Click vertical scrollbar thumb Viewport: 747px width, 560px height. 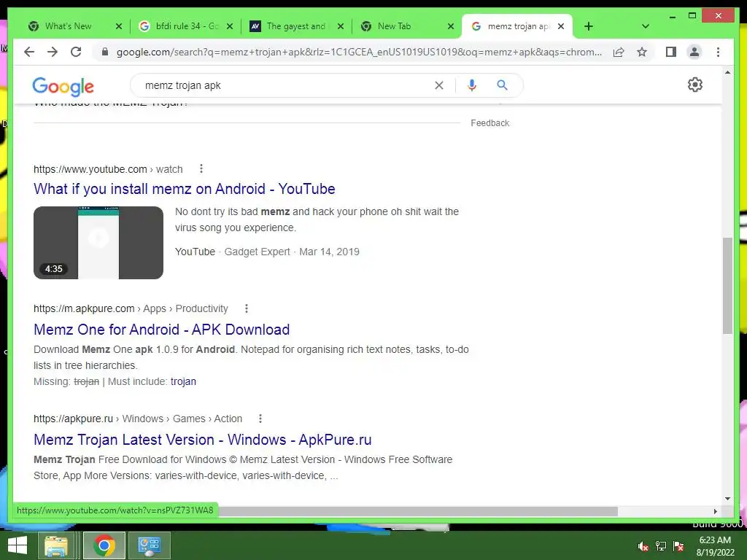click(x=727, y=286)
